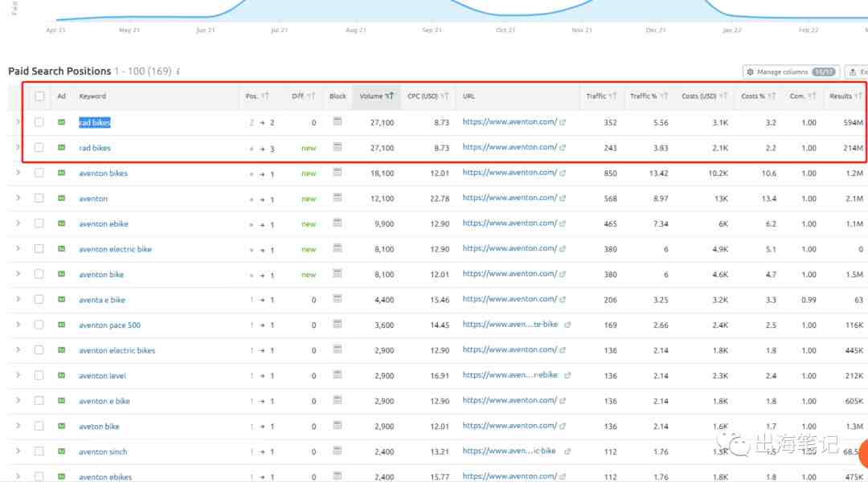Sort the table by Volume column header
This screenshot has width=868, height=482.
pos(376,96)
